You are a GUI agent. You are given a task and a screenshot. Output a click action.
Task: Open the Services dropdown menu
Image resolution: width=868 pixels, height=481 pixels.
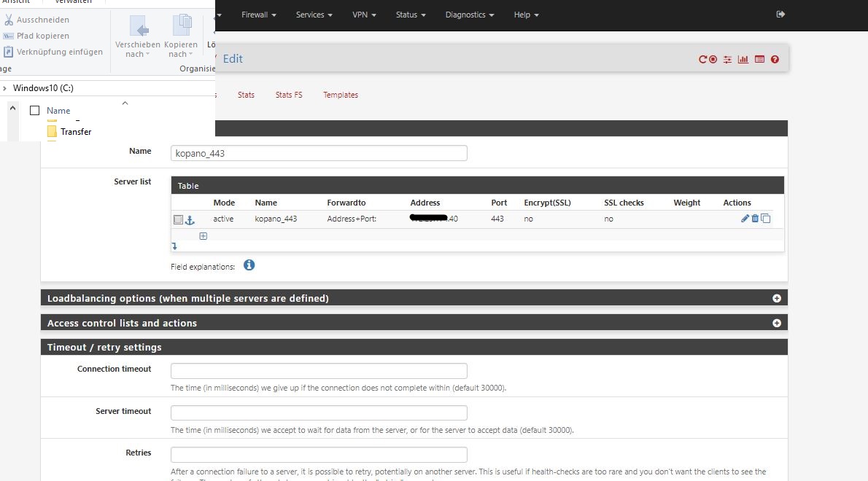pos(314,15)
